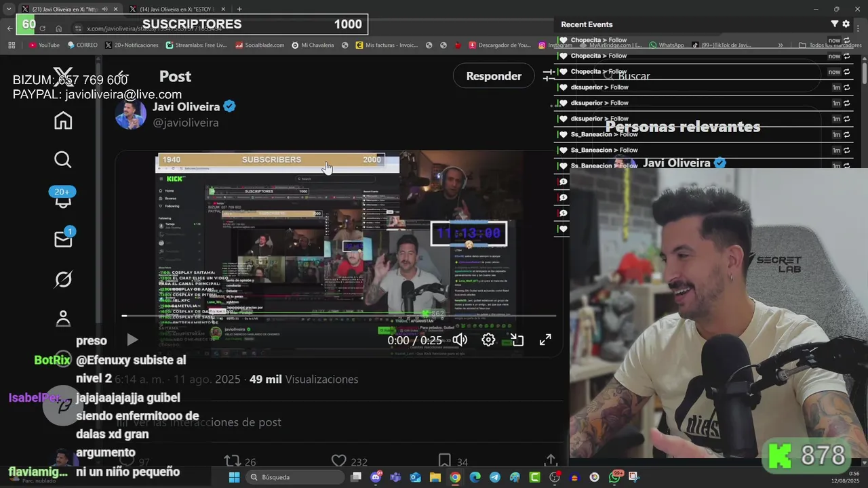This screenshot has height=488, width=868.
Task: Open a new browser tab
Action: tap(239, 9)
